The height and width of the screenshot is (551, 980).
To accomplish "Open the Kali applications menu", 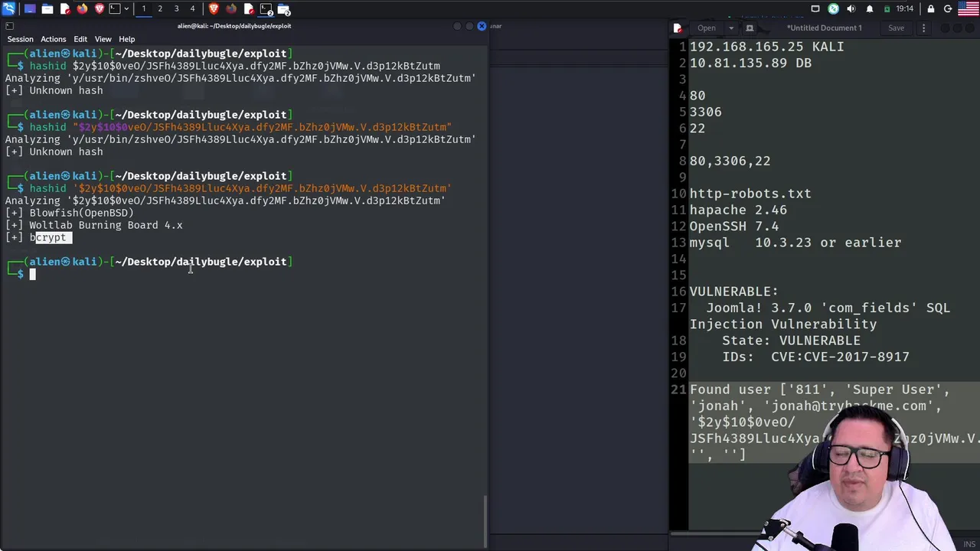I will click(8, 9).
